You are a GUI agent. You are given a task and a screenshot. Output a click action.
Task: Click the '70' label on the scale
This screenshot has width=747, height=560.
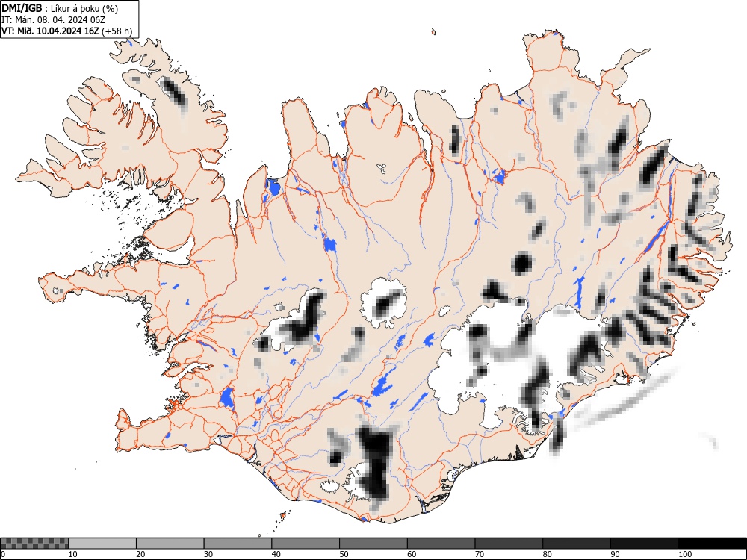(480, 554)
